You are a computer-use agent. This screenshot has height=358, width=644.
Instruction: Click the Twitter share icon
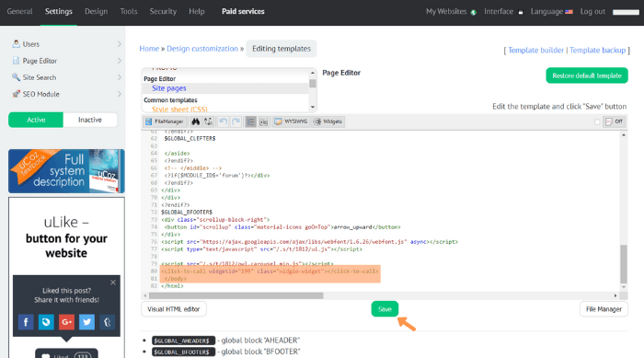click(x=86, y=322)
